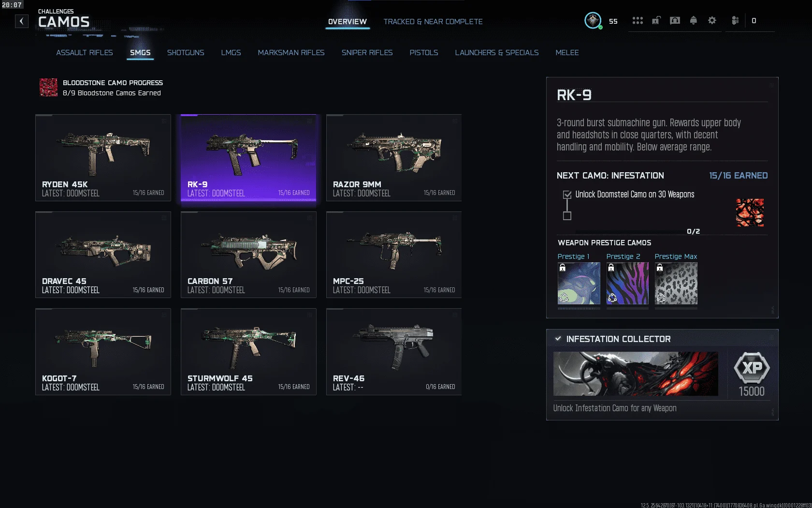
Task: Click the NEXT CAMO: INFESTATION heading
Action: pyautogui.click(x=610, y=176)
